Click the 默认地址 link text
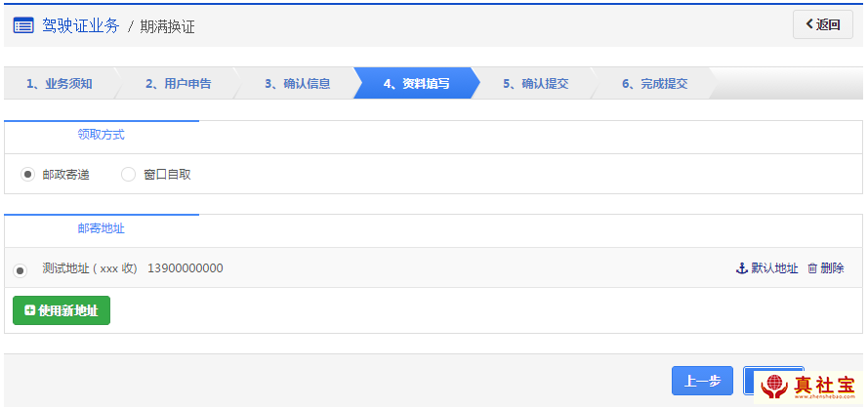The height and width of the screenshot is (409, 868). [774, 269]
